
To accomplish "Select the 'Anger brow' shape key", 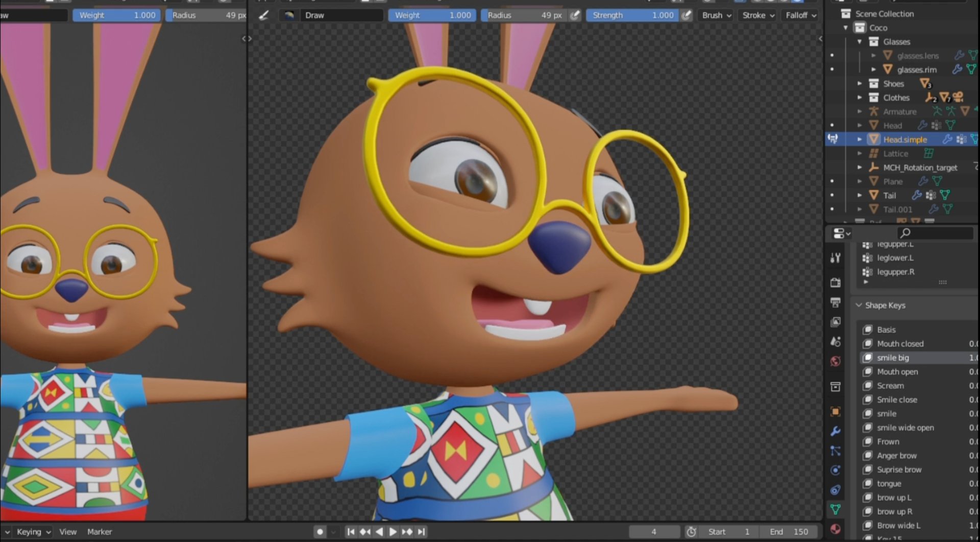I will point(919,456).
